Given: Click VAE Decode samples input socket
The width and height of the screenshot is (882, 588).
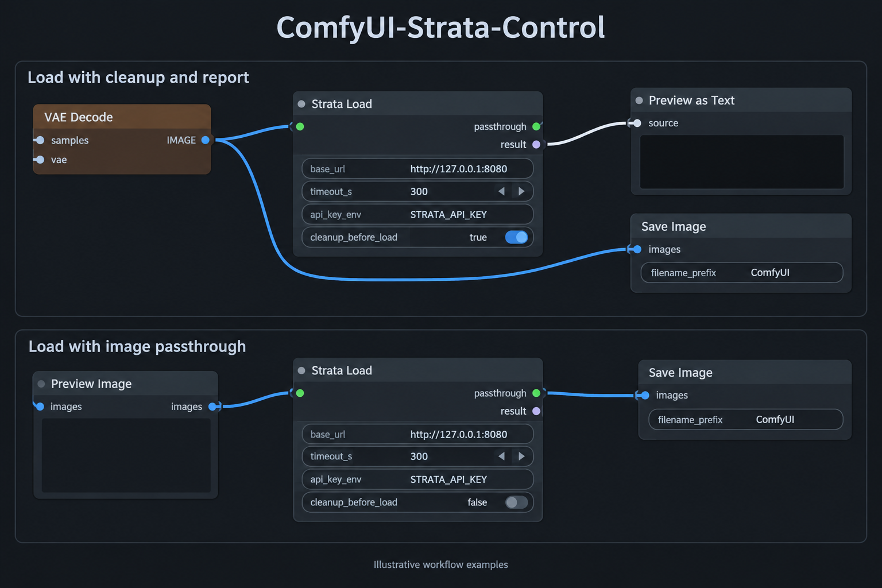Looking at the screenshot, I should [40, 140].
